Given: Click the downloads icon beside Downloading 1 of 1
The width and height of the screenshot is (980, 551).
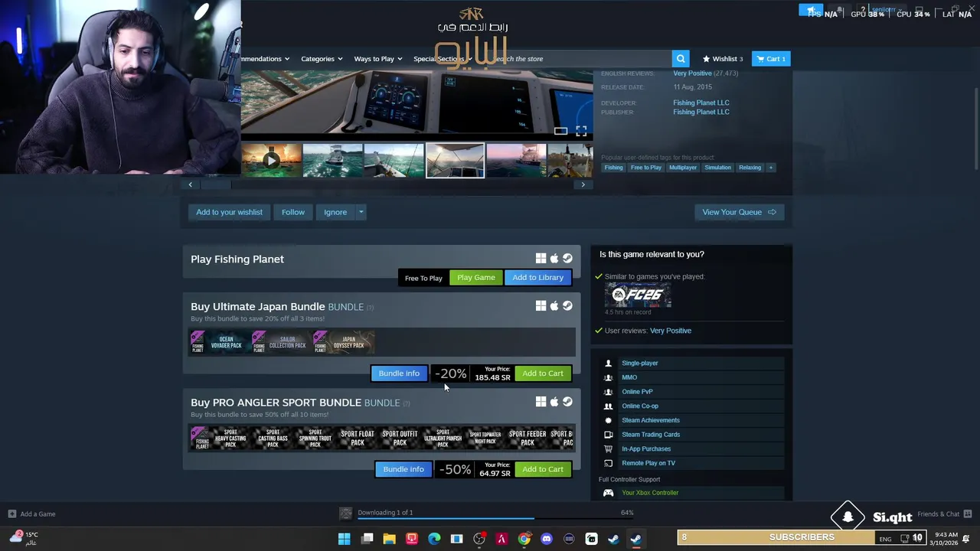Looking at the screenshot, I should 345,514.
